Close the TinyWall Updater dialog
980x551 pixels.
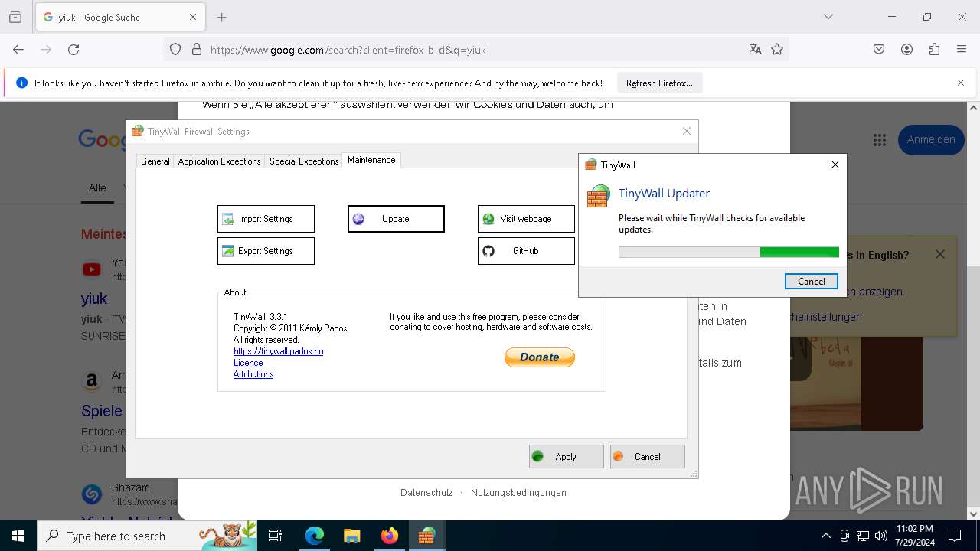tap(835, 165)
